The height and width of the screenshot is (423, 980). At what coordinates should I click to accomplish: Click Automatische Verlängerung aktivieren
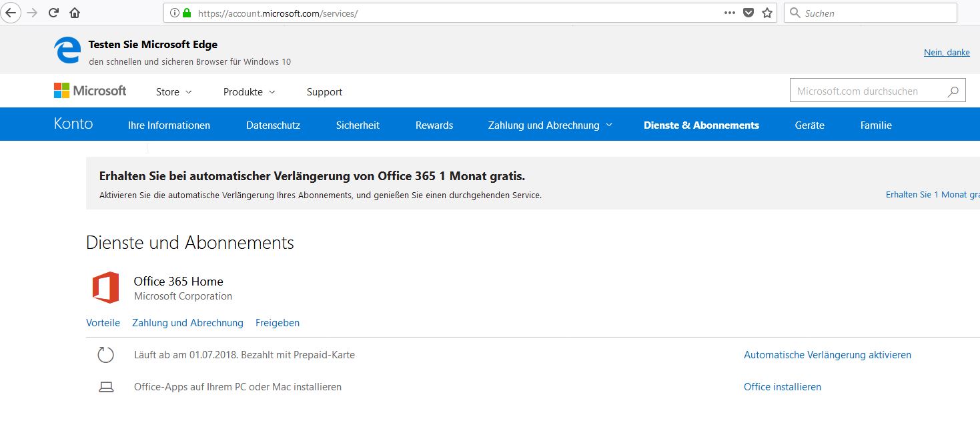click(827, 355)
